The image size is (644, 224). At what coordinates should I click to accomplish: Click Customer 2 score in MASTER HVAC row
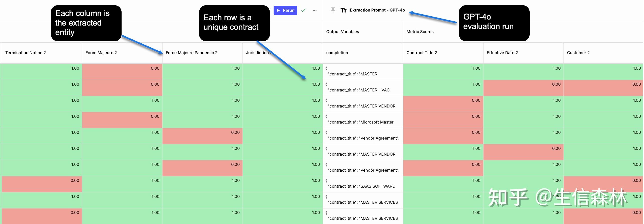click(603, 88)
